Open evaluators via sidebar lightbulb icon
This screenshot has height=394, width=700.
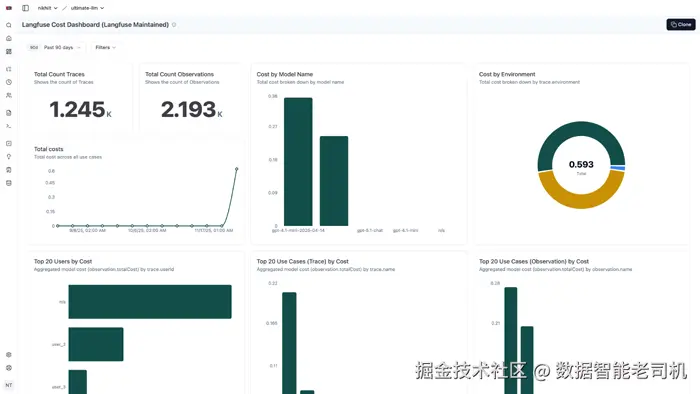(x=8, y=157)
